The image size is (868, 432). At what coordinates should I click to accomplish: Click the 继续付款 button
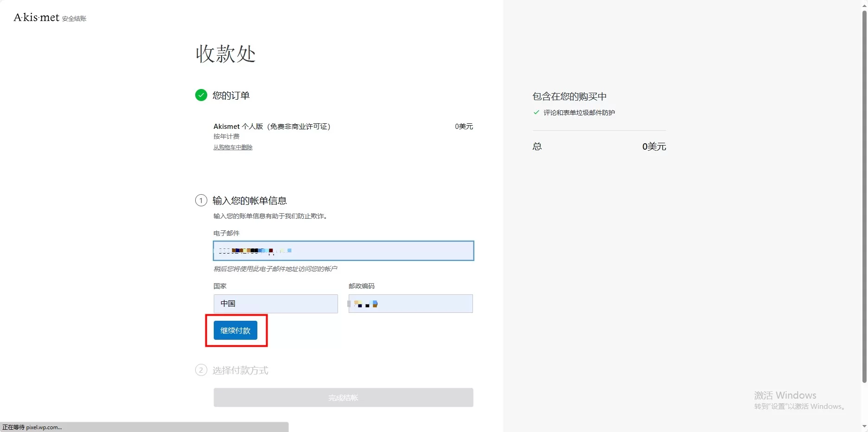[236, 330]
